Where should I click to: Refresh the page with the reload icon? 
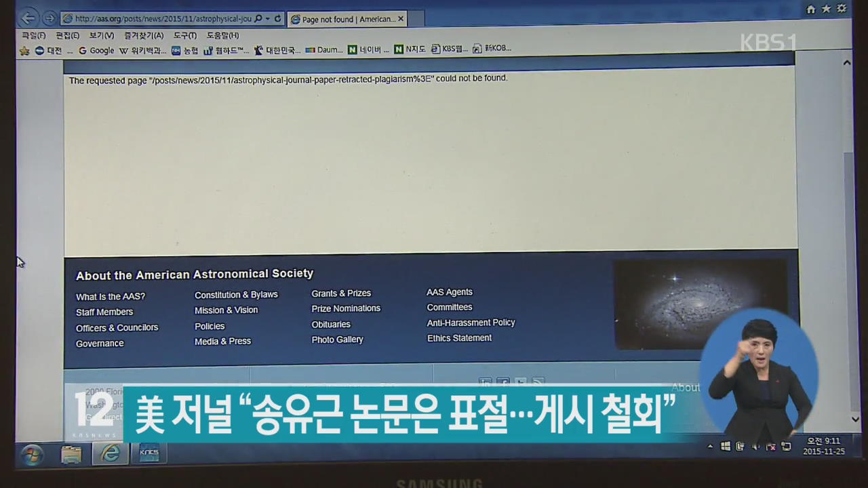[277, 19]
